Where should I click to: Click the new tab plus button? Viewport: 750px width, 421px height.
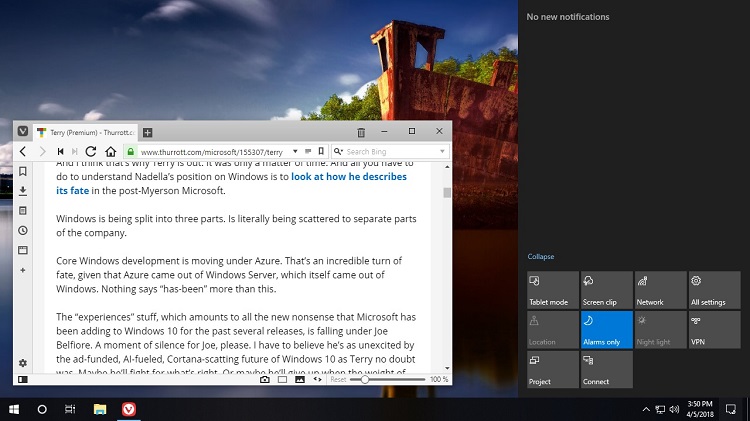(x=147, y=132)
